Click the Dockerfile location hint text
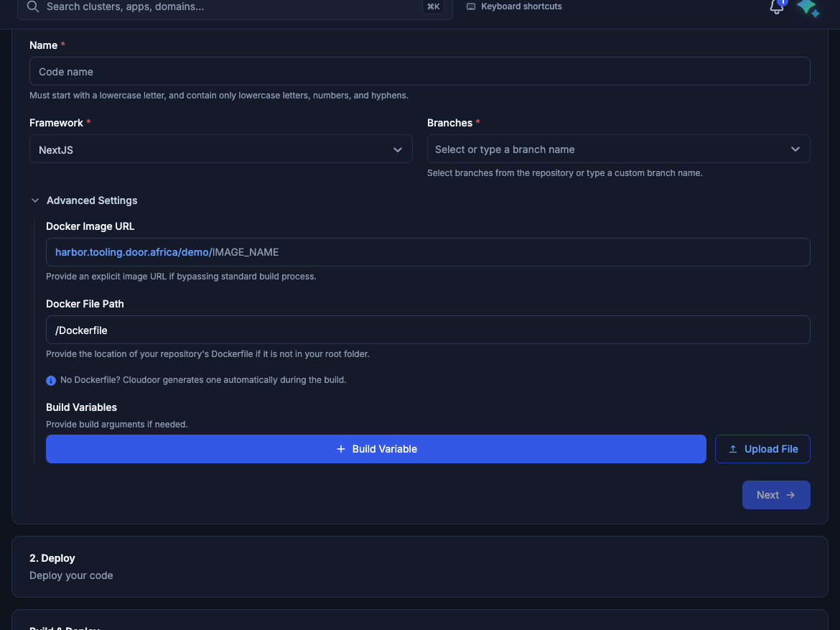Image resolution: width=840 pixels, height=630 pixels. [x=207, y=354]
